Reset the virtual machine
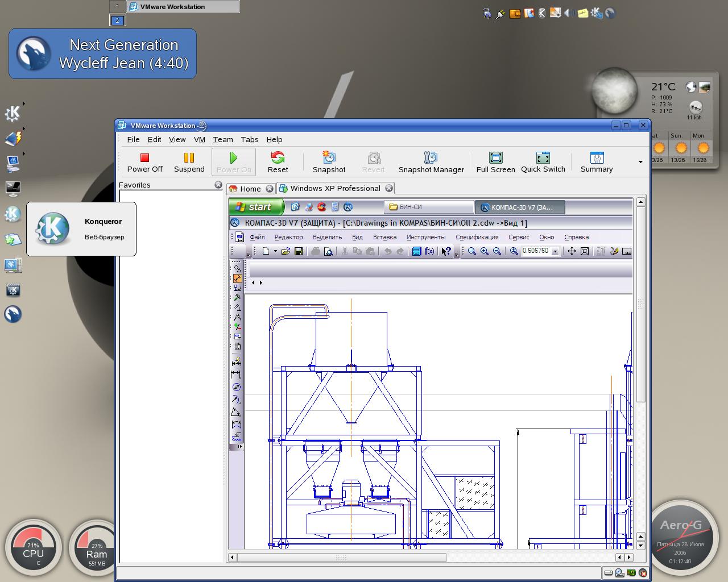 coord(278,163)
